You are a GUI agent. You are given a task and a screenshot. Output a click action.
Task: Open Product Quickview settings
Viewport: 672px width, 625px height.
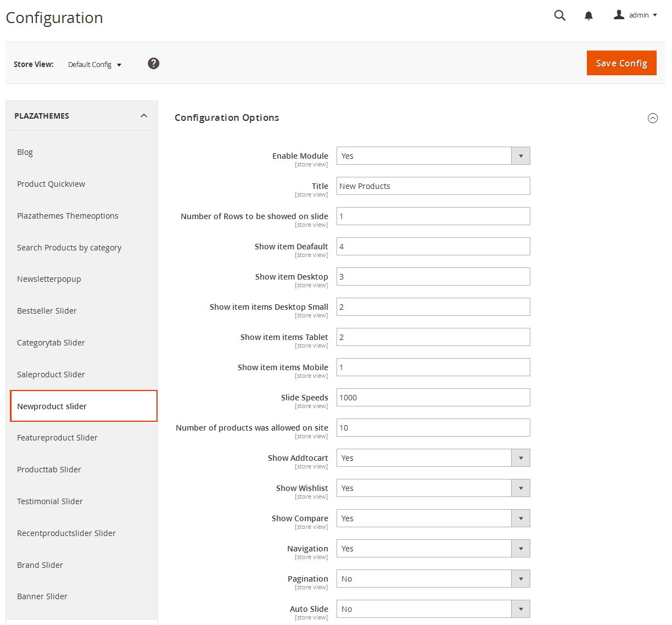[x=51, y=184]
